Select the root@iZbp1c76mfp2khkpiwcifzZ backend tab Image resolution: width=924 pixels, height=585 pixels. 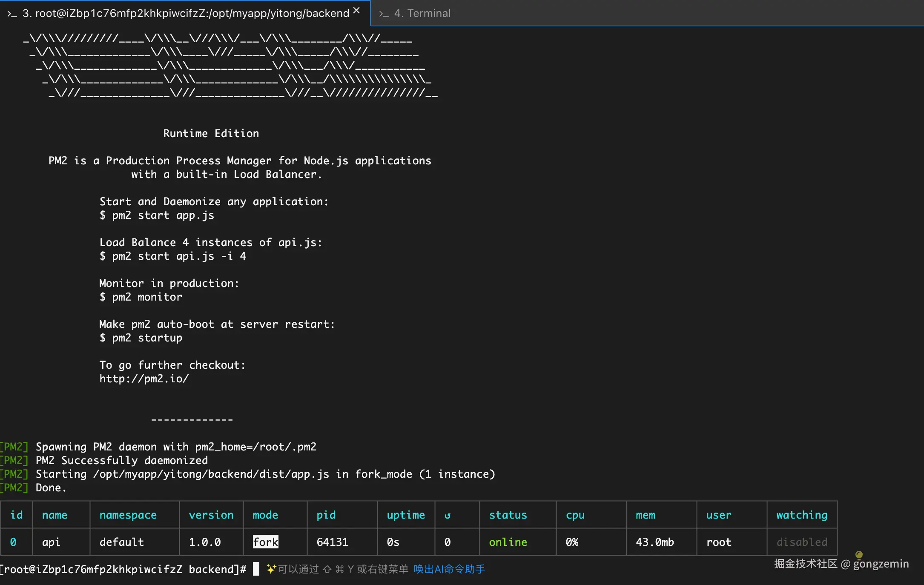click(186, 13)
